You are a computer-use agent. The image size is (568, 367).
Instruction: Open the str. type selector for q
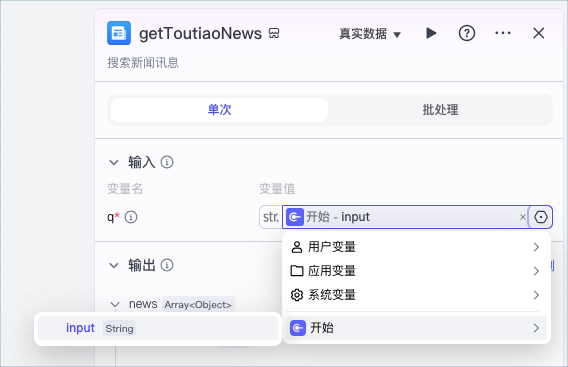(271, 217)
